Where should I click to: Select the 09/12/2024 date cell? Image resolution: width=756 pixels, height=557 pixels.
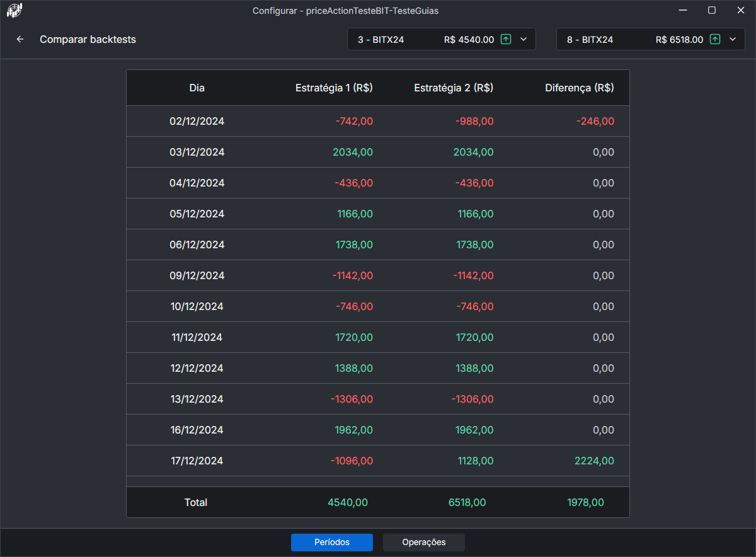197,275
